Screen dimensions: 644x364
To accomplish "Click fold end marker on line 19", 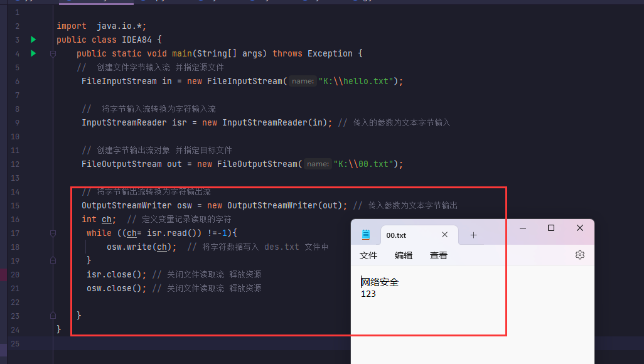I will pos(53,260).
